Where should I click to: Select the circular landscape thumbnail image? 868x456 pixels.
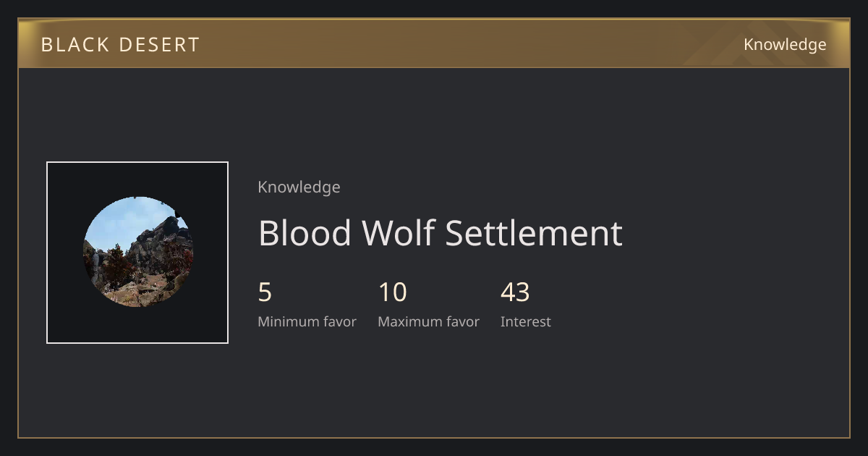[137, 252]
